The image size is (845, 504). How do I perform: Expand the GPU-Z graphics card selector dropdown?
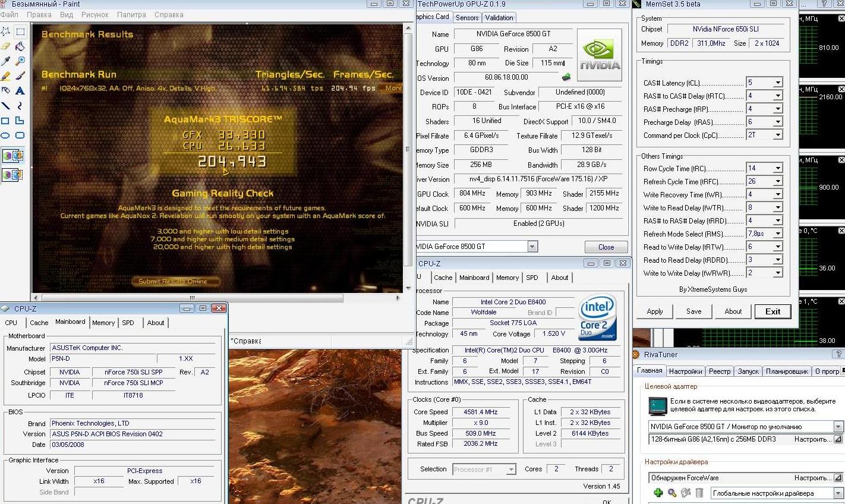tap(532, 246)
